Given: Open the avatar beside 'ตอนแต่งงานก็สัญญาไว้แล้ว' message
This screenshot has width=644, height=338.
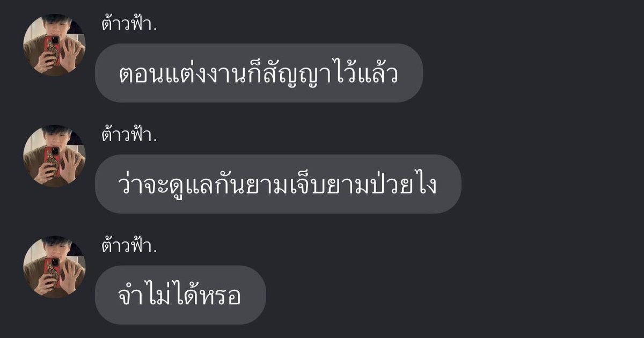Looking at the screenshot, I should click(x=54, y=45).
